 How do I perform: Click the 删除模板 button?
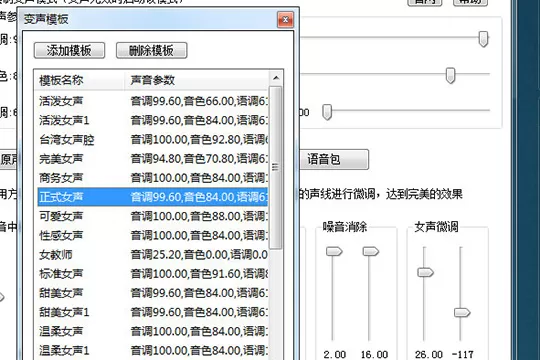coord(152,51)
